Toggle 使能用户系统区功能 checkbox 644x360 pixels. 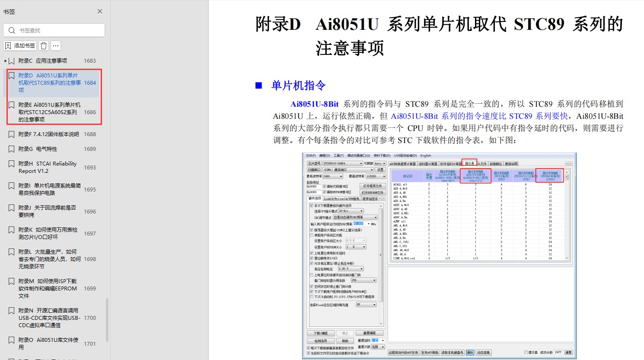[311, 235]
